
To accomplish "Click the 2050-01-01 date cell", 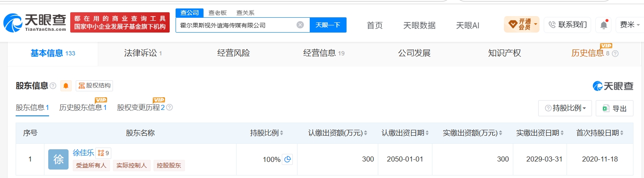I will [x=405, y=159].
